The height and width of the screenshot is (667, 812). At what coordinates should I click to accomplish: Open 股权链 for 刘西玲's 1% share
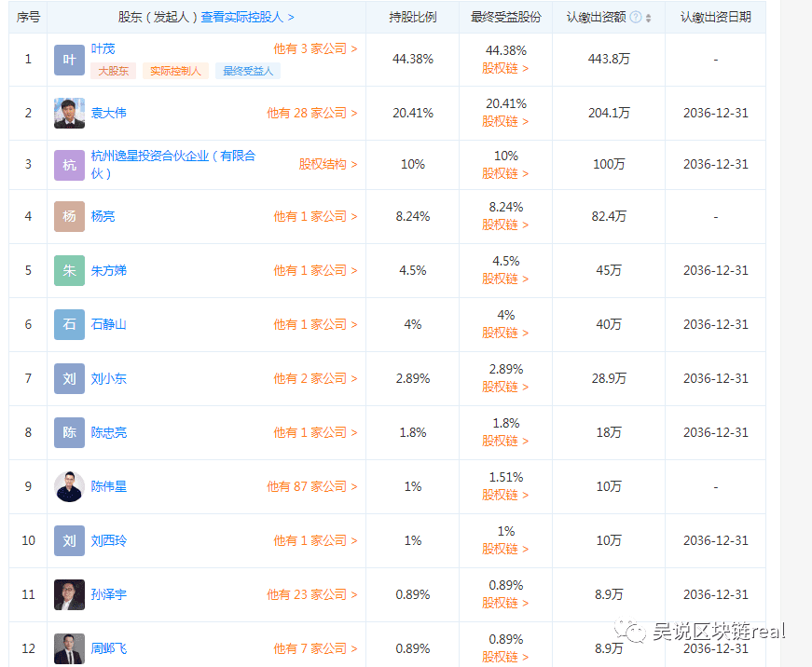pos(505,549)
